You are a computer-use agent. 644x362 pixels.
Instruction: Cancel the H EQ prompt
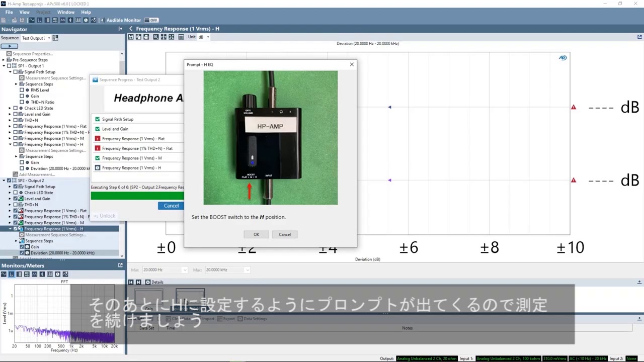tap(285, 234)
